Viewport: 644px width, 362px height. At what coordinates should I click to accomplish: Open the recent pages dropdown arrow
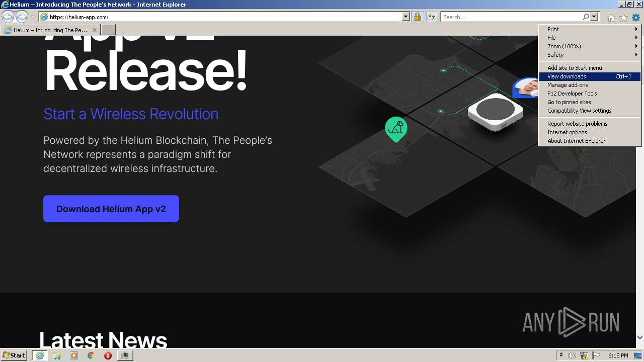(33, 17)
